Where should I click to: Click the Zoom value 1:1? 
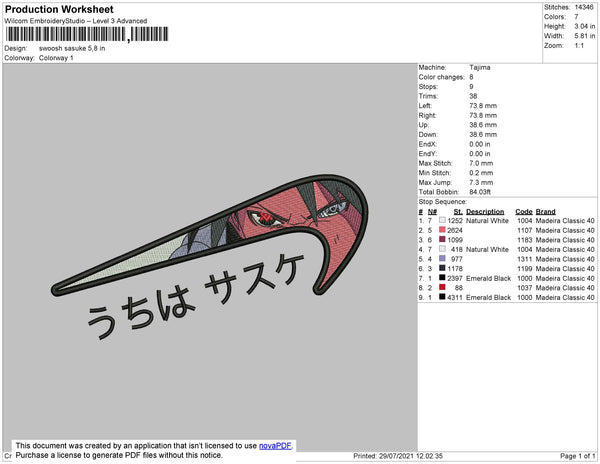coord(579,46)
